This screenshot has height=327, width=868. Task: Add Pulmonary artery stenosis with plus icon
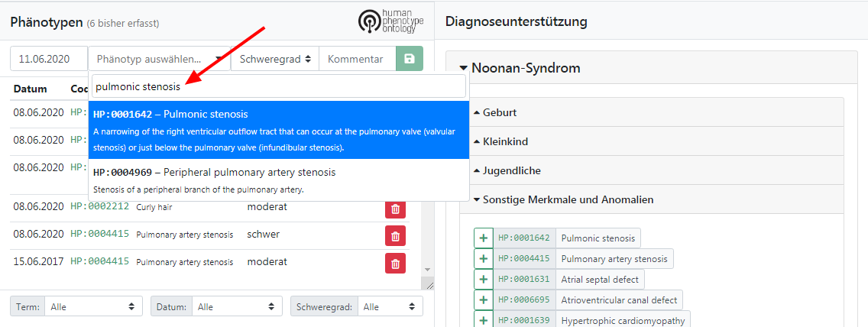click(483, 258)
